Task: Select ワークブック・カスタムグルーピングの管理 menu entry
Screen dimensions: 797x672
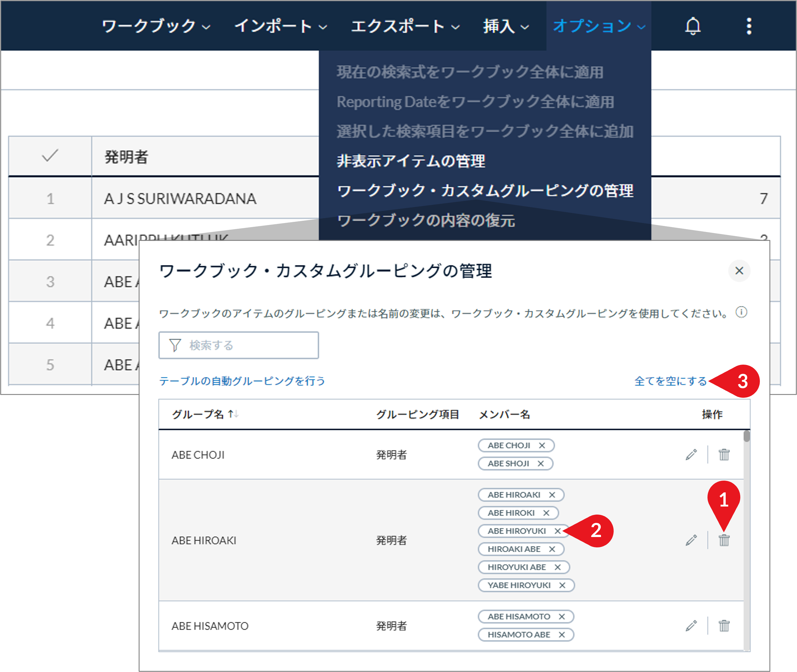Action: click(485, 191)
